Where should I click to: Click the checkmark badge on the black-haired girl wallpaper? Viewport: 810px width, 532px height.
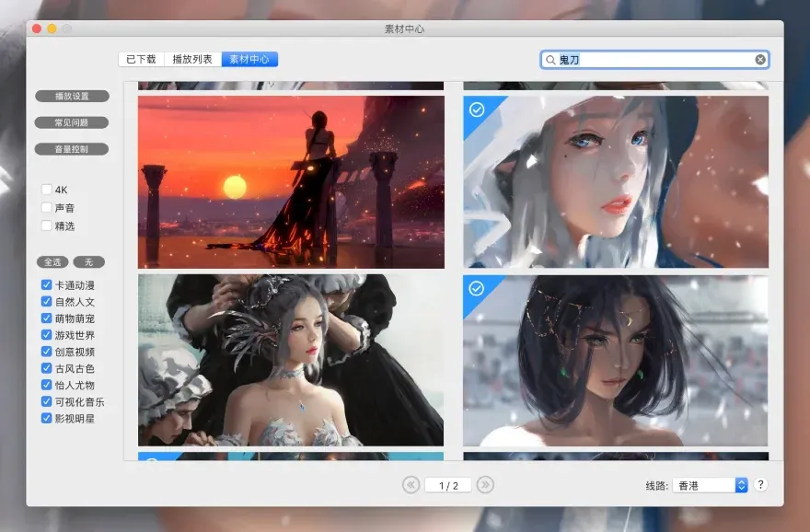click(x=476, y=288)
